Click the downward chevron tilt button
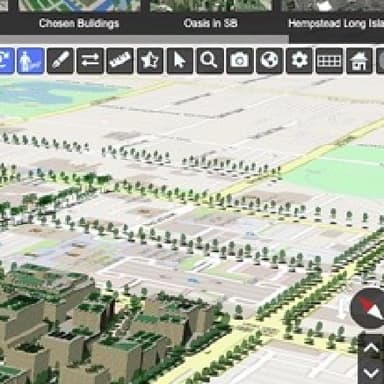 (371, 372)
